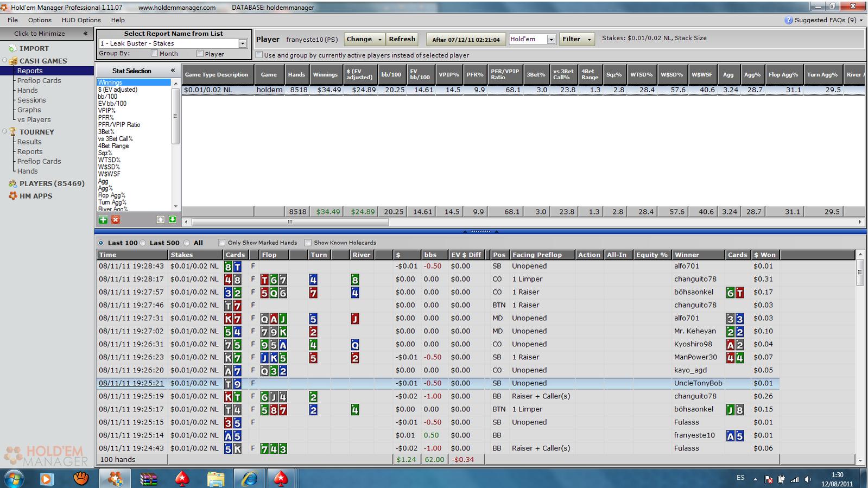Click the stats table horizontal scrollbar thumb

tap(290, 222)
